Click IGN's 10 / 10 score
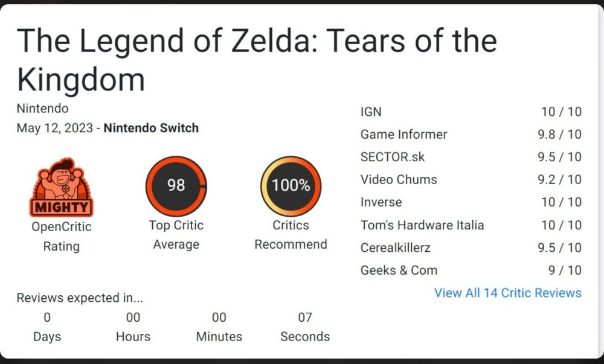Image resolution: width=604 pixels, height=364 pixels. point(561,112)
